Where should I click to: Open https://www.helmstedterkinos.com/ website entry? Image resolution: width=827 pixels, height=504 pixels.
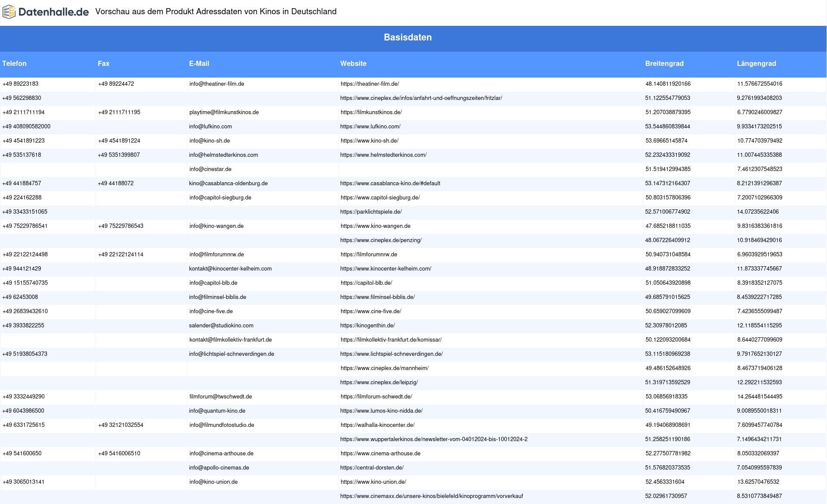pos(383,155)
